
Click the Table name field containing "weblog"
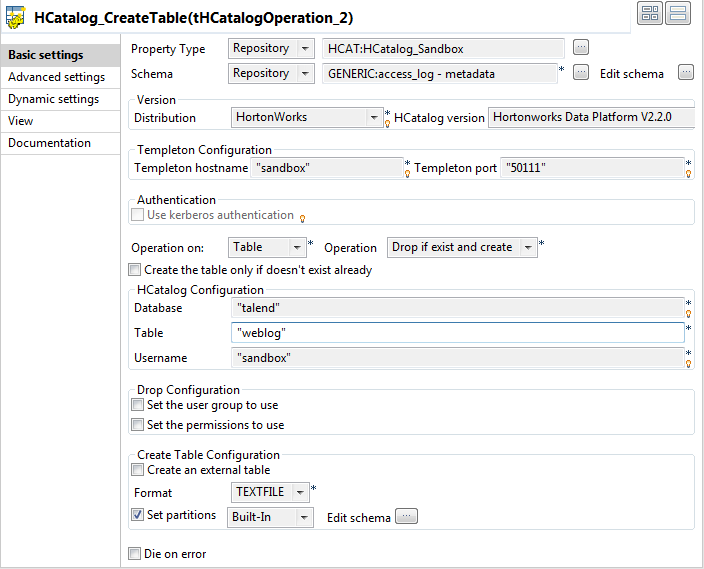click(x=456, y=333)
